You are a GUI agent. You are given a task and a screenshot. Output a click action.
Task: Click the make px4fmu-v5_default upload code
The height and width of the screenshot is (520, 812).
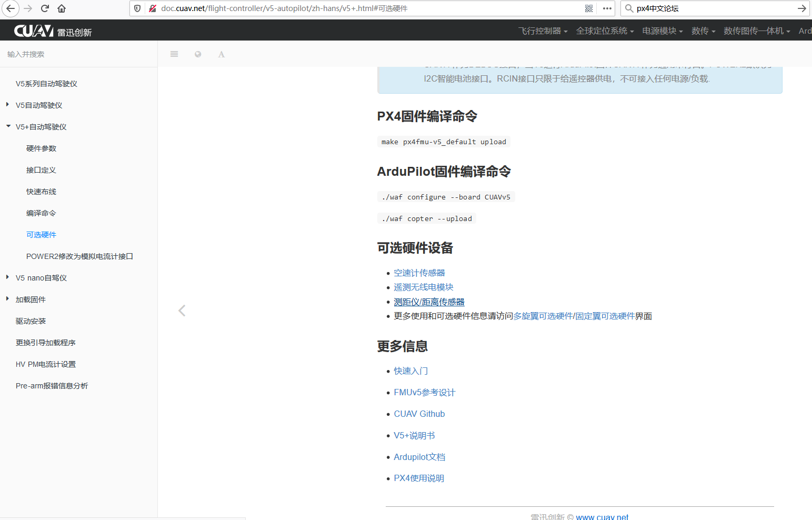(444, 142)
